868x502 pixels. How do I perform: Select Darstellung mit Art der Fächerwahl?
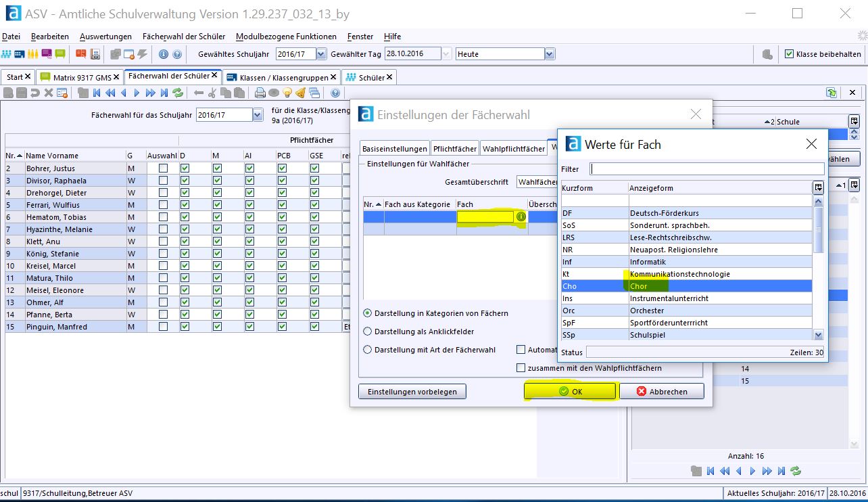(368, 350)
